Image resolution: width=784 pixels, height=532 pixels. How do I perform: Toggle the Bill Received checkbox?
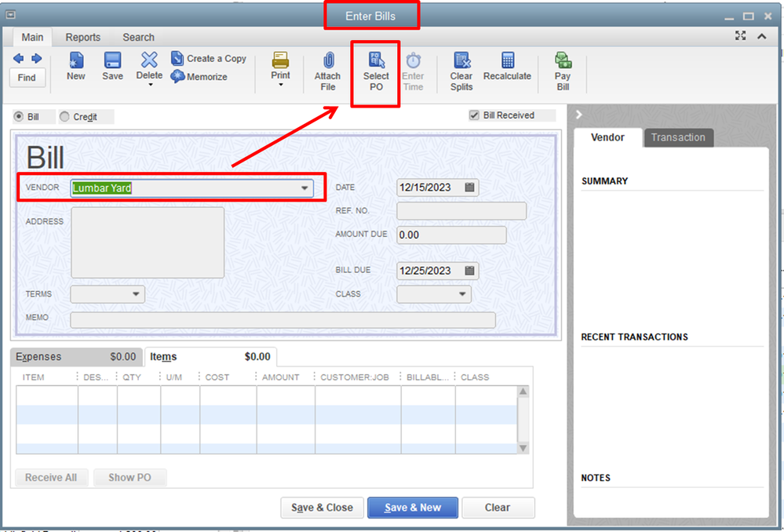coord(474,115)
